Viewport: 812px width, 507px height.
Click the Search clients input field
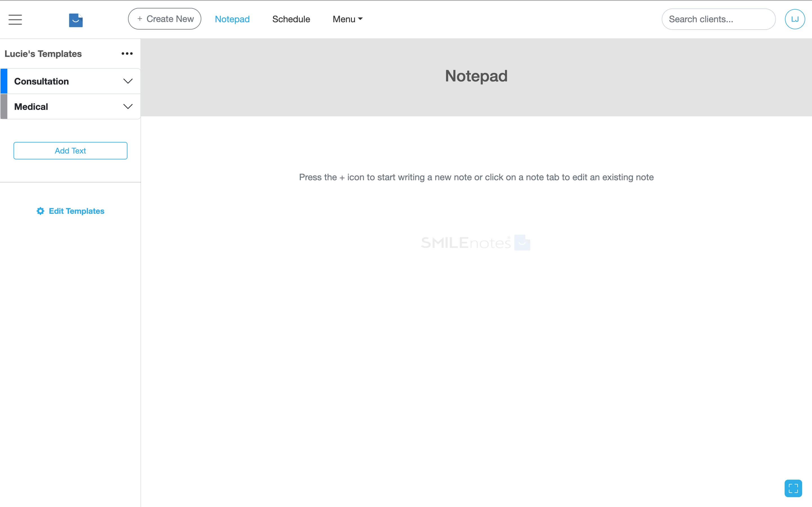(x=718, y=19)
